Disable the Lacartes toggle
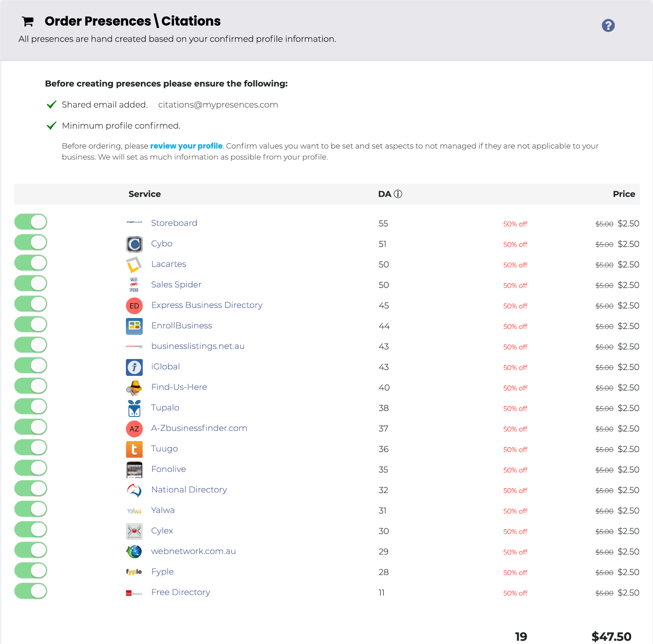The width and height of the screenshot is (653, 644). [31, 263]
